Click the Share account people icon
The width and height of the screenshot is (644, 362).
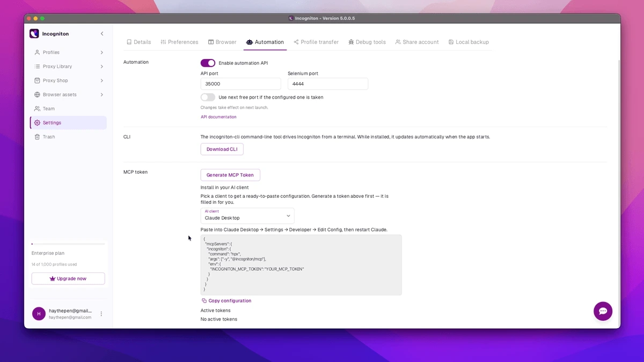398,42
